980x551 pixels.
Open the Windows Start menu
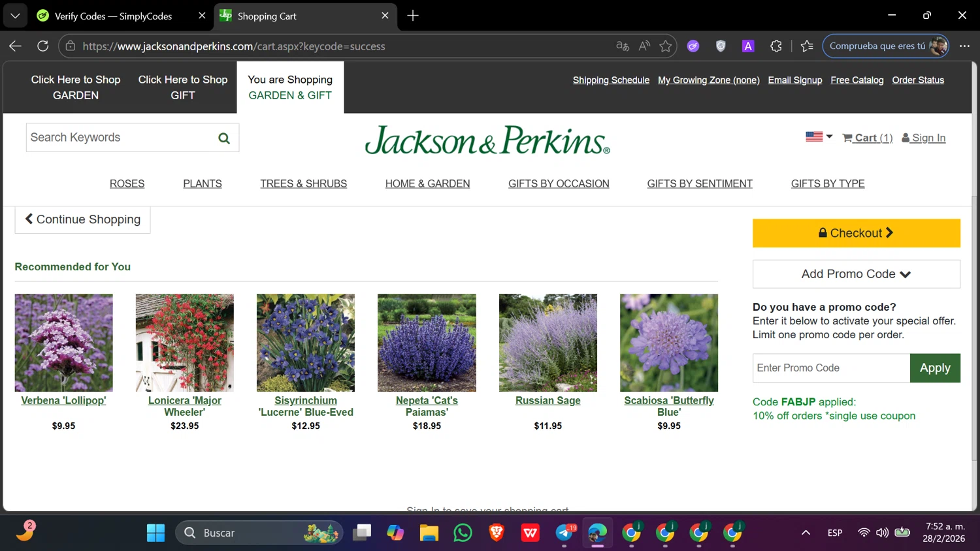(x=156, y=533)
